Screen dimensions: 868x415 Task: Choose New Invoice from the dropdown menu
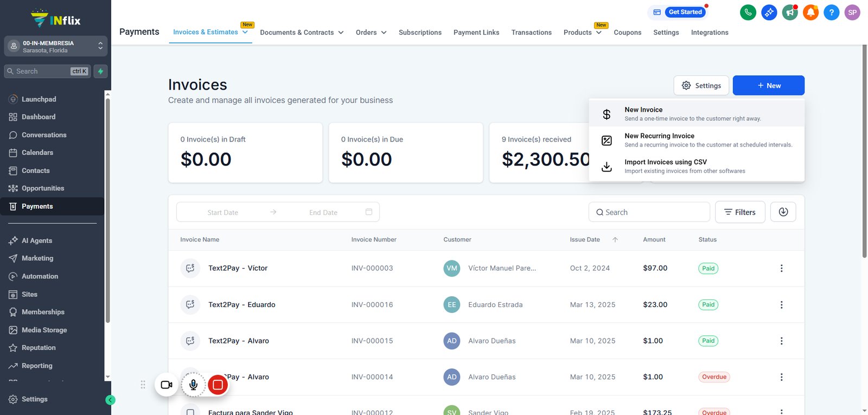point(697,114)
